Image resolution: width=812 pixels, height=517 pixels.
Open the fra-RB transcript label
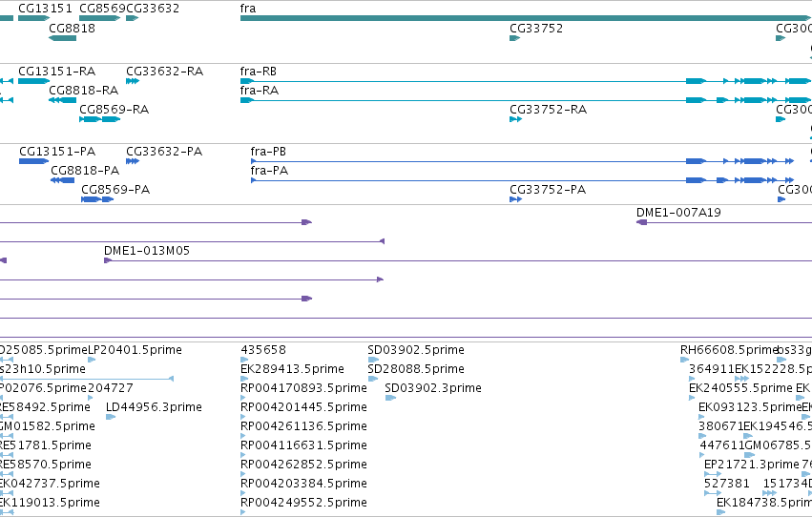point(258,71)
